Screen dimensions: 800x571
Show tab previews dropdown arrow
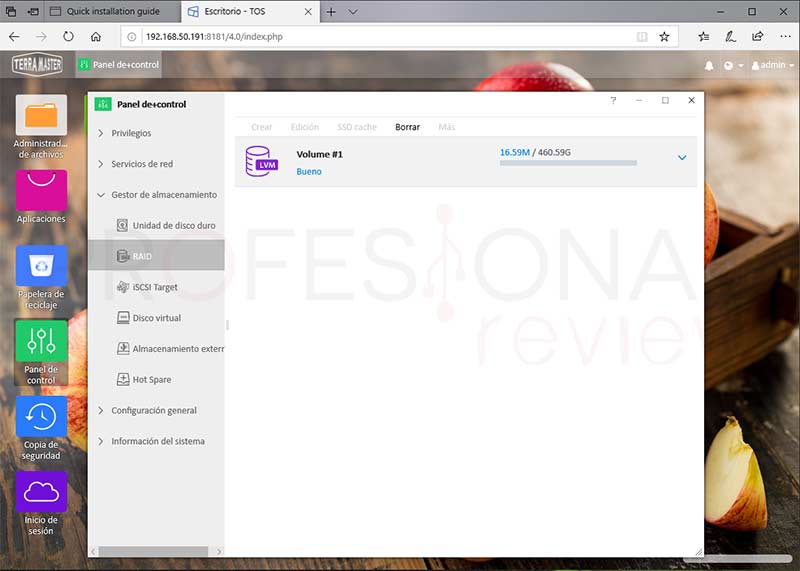tap(353, 12)
